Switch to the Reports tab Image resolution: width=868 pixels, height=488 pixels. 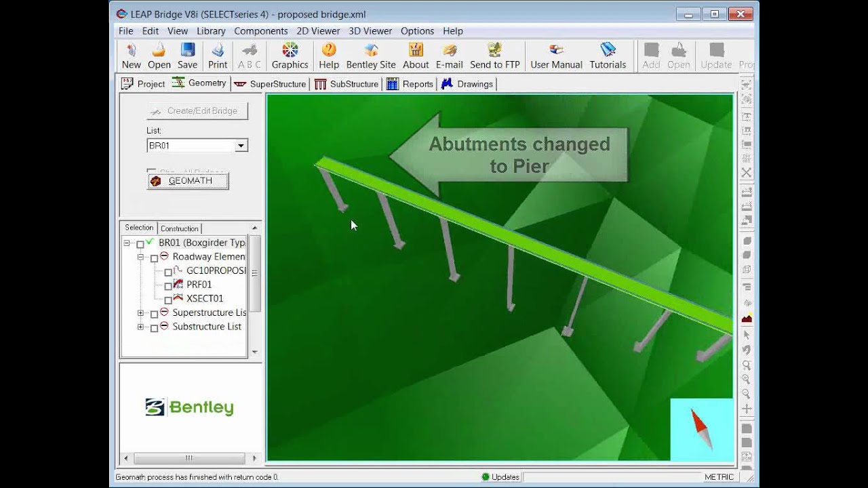[410, 84]
